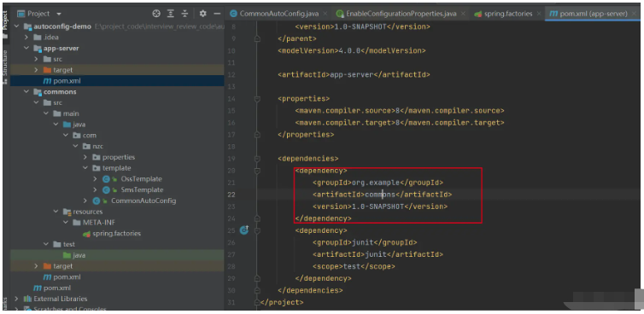Select SmsTemplate class in tree

132,189
